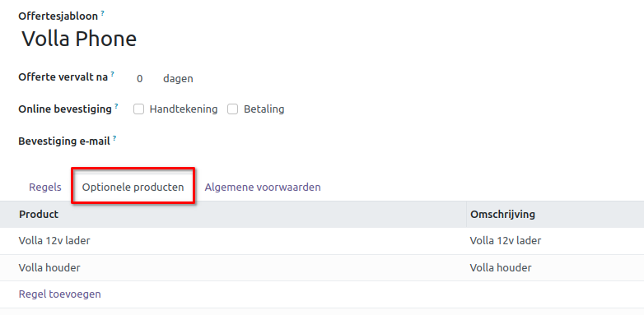
Task: Show help for Offerte vervalt na
Action: [113, 74]
